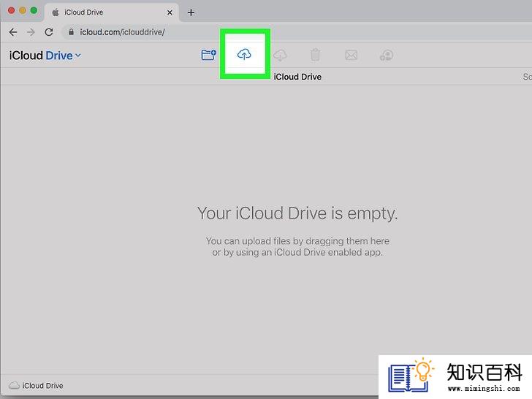532x399 pixels.
Task: Click iCloud Drive path at the bottom
Action: (36, 386)
